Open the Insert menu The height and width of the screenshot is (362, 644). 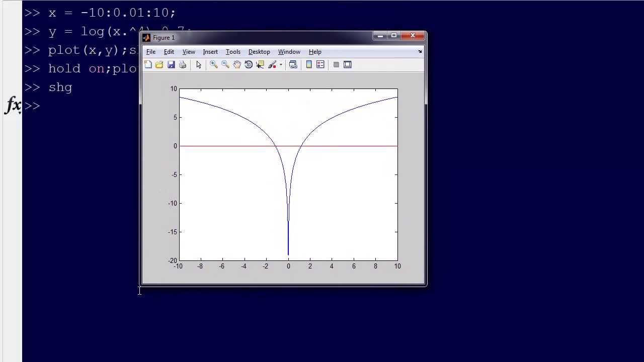tap(210, 52)
